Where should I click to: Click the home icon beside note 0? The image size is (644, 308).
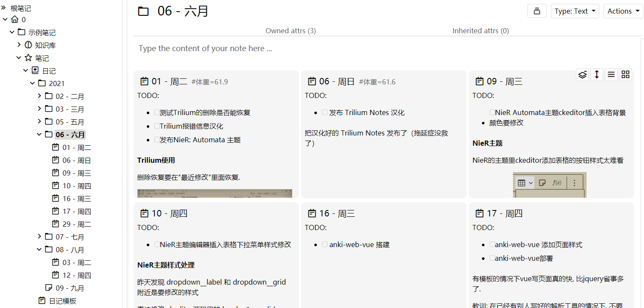(x=15, y=20)
